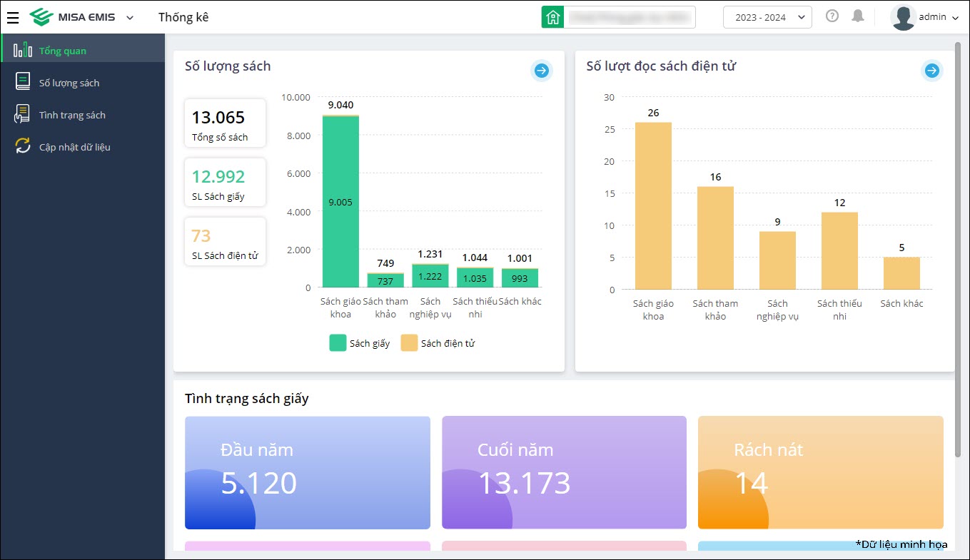The image size is (970, 560).
Task: Go to Số lượng sách sidebar item
Action: 69,83
